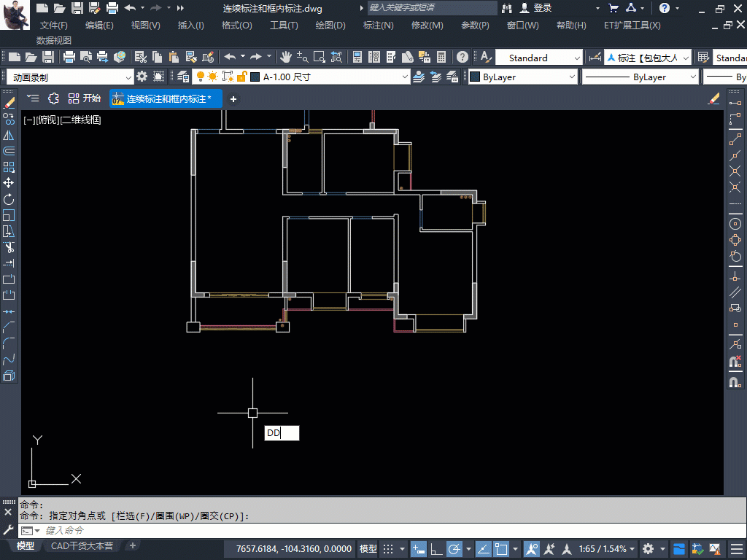Open the shopping cart icon in title bar
Viewport: 747px width, 560px height.
tap(614, 7)
